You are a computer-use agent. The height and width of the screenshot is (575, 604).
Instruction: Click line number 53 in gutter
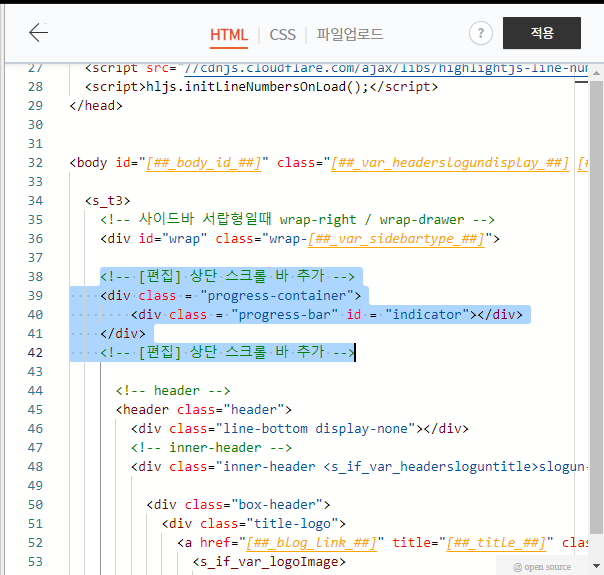(35, 562)
